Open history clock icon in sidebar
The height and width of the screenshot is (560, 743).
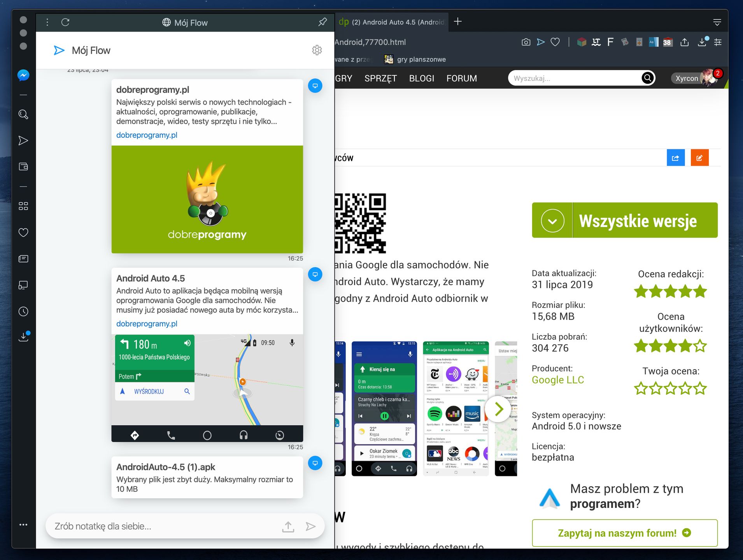click(x=23, y=311)
